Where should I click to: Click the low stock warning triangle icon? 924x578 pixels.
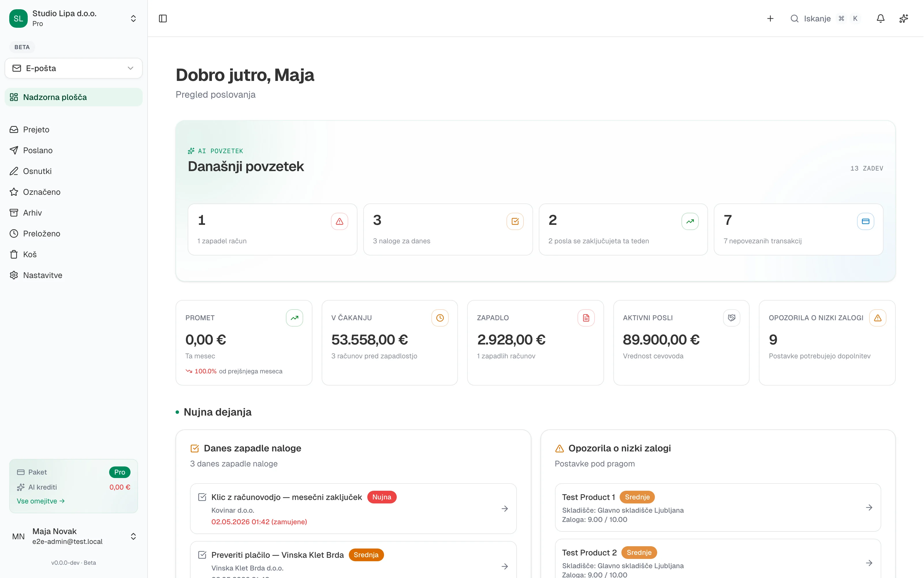click(x=878, y=318)
